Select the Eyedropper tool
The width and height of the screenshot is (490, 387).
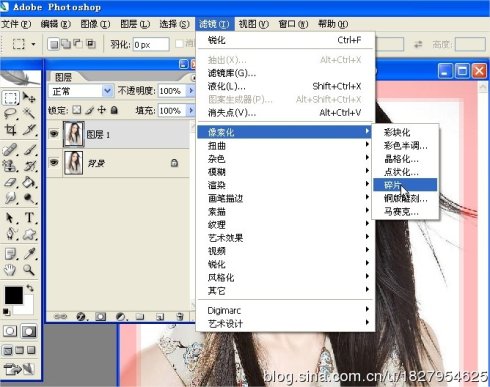click(x=29, y=254)
